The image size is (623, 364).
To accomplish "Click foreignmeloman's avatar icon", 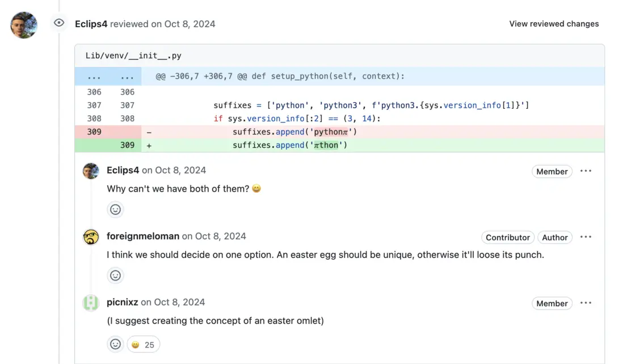I will tap(91, 237).
